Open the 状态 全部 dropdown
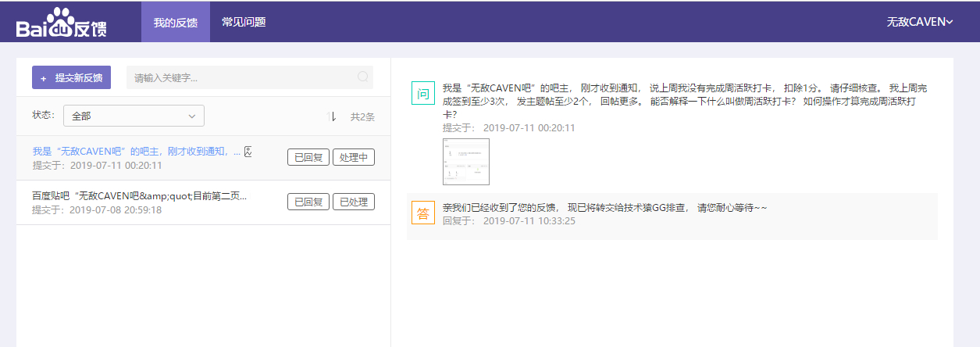 [134, 116]
